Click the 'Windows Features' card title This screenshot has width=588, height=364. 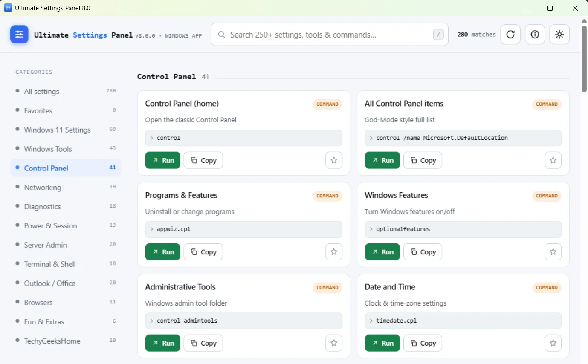click(397, 195)
